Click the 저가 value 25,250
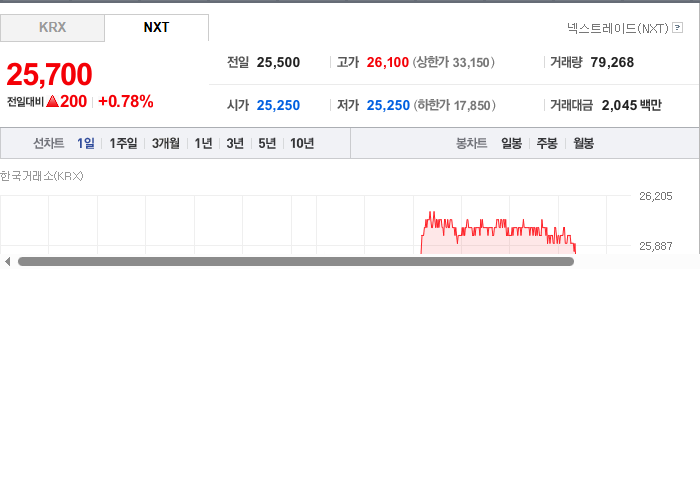The height and width of the screenshot is (490, 700). pyautogui.click(x=388, y=105)
